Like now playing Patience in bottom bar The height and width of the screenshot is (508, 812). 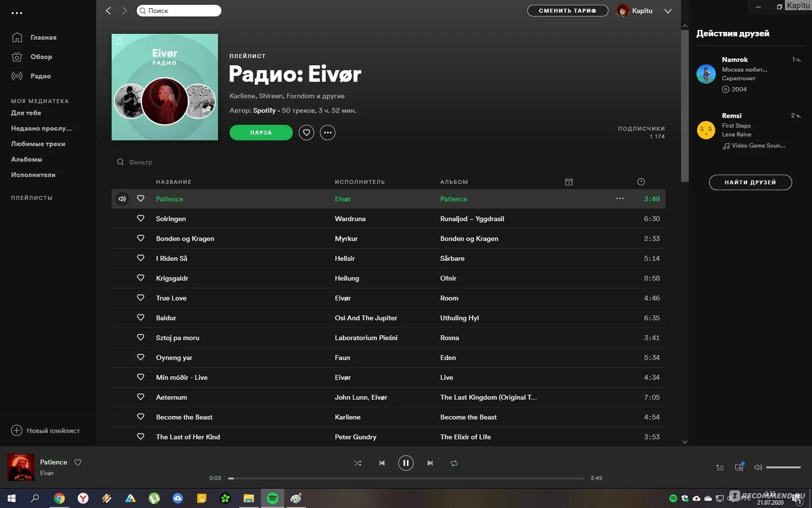[78, 463]
